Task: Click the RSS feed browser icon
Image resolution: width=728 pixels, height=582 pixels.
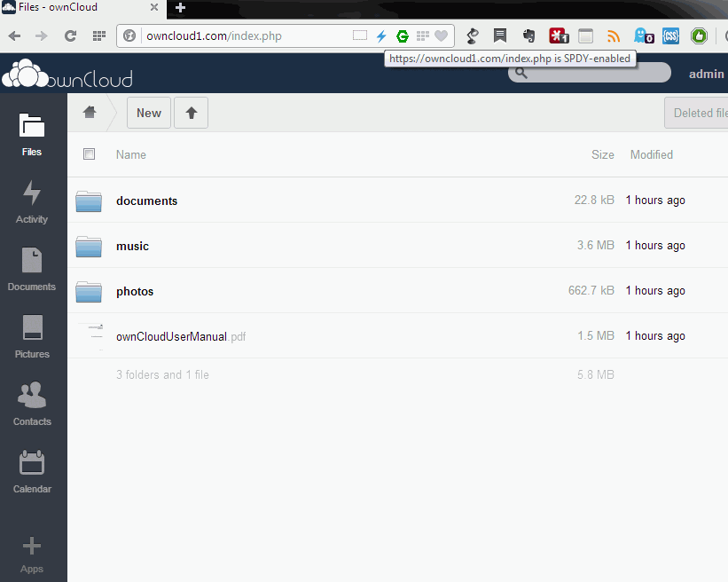Action: [x=614, y=35]
